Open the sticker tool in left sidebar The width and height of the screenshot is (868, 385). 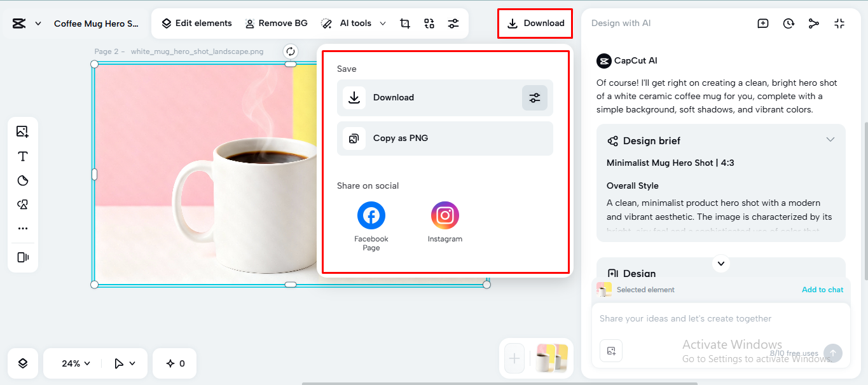pyautogui.click(x=23, y=180)
